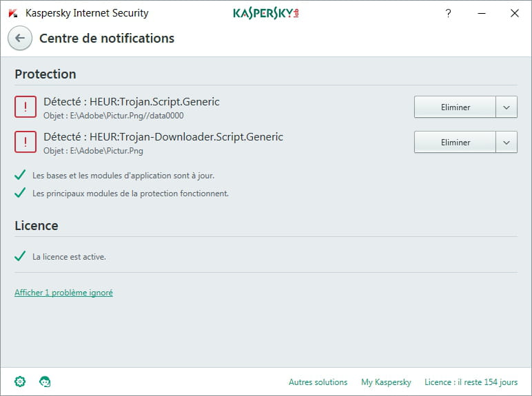Expand dropdown arrow for Trojan.Script.Generic Eliminer

[x=507, y=107]
